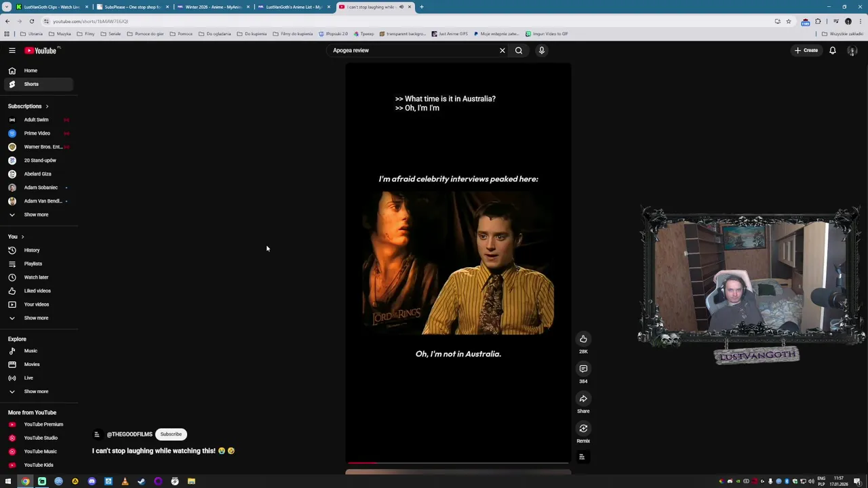The width and height of the screenshot is (868, 488).
Task: Open the @THEGOODFILMS channel
Action: pyautogui.click(x=129, y=434)
